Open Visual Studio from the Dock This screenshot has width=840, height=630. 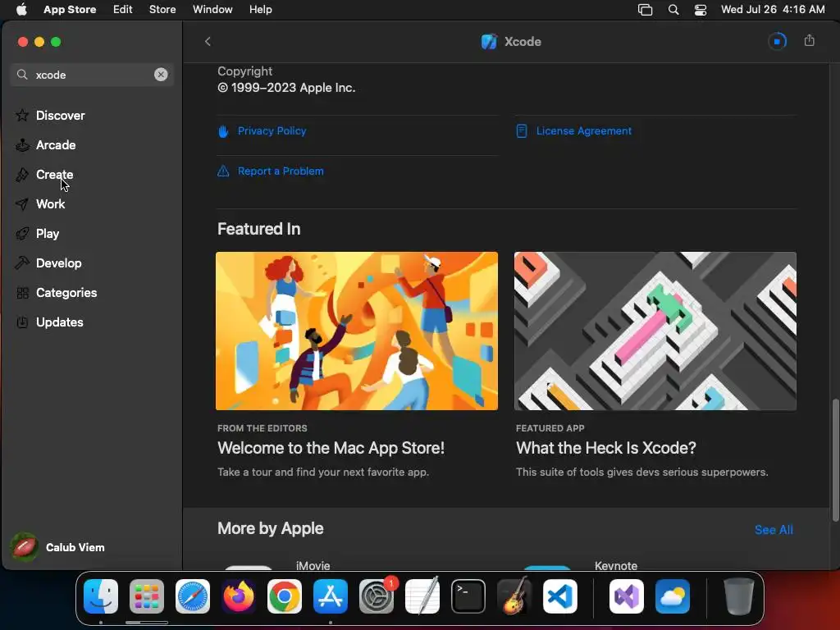click(x=626, y=596)
